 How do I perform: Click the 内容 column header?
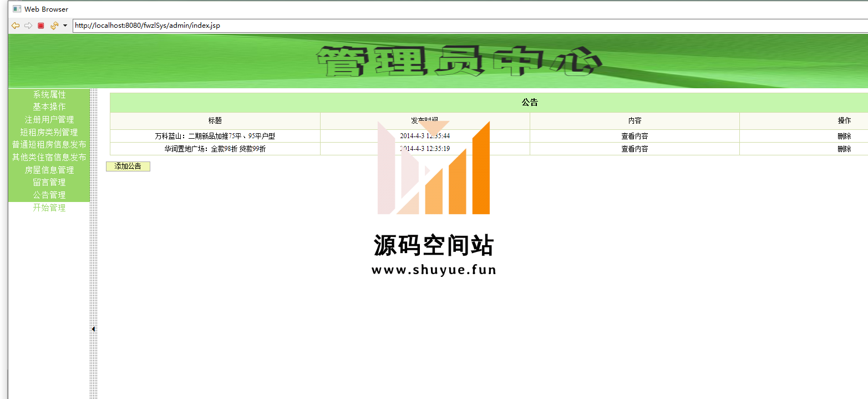pos(634,121)
